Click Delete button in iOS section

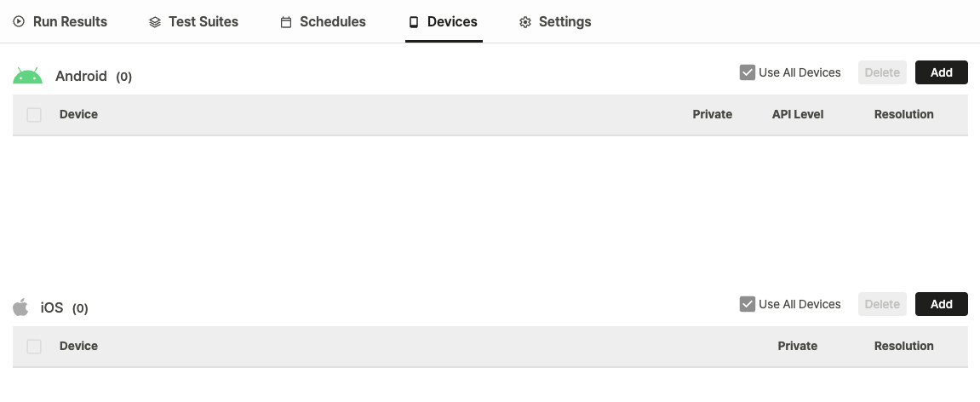click(x=882, y=304)
